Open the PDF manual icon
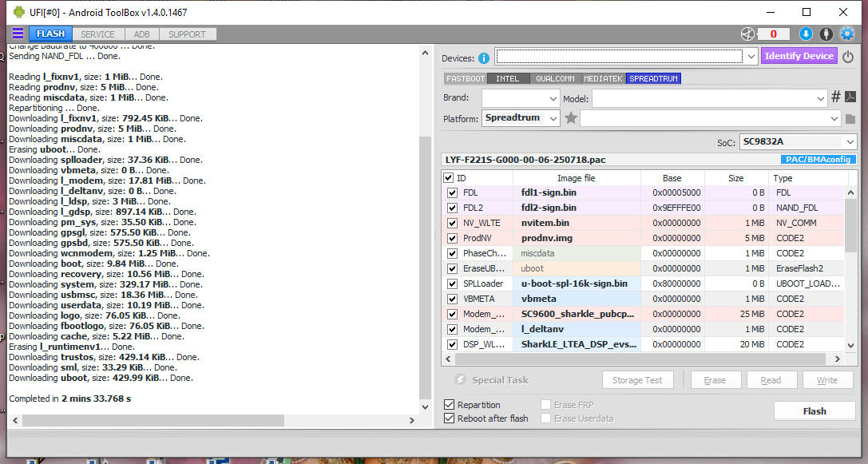Viewport: 868px width, 464px height. pyautogui.click(x=850, y=97)
